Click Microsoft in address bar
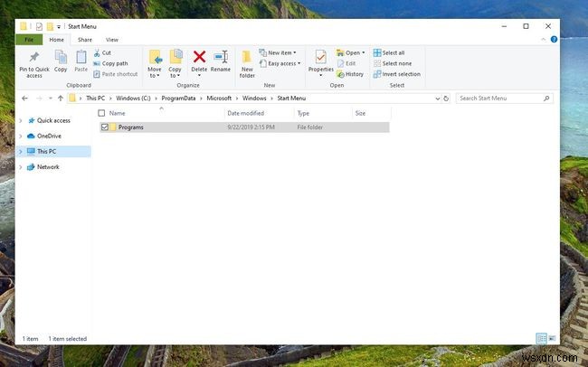The image size is (588, 367). pyautogui.click(x=219, y=99)
